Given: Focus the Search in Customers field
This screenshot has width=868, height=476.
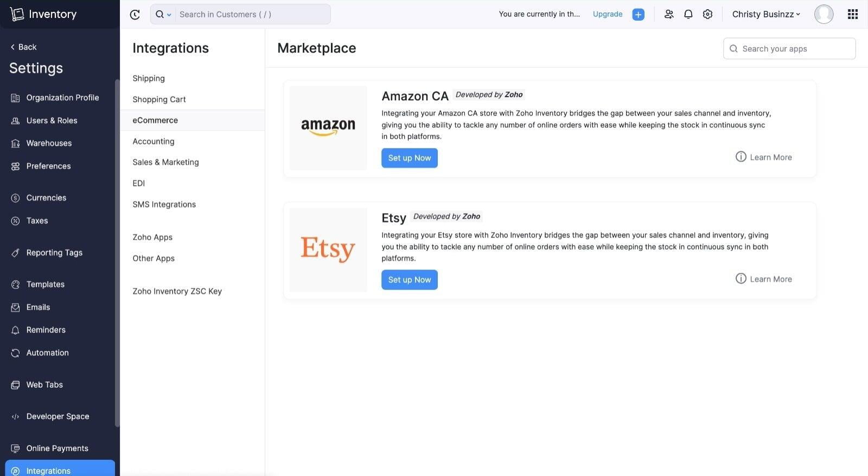Looking at the screenshot, I should (x=252, y=14).
